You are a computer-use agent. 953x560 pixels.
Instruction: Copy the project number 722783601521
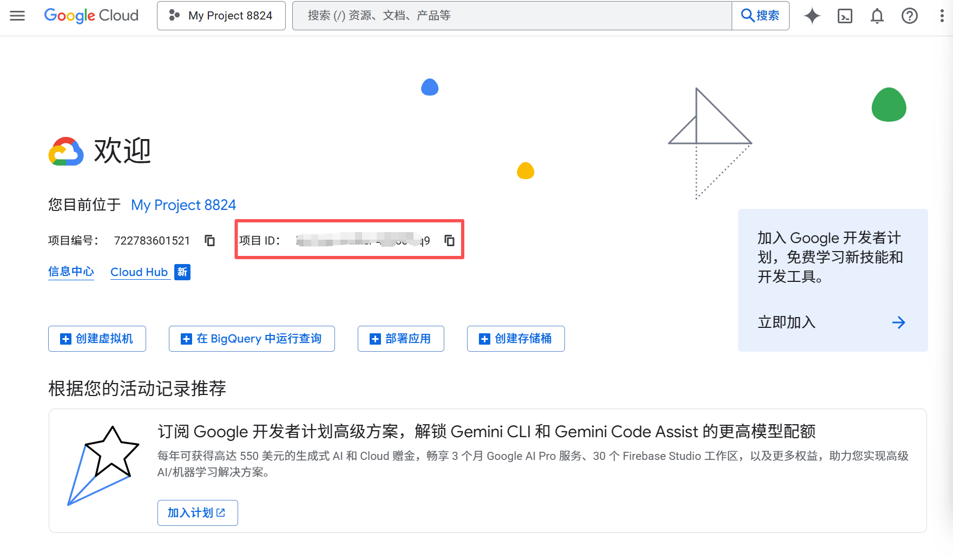210,240
